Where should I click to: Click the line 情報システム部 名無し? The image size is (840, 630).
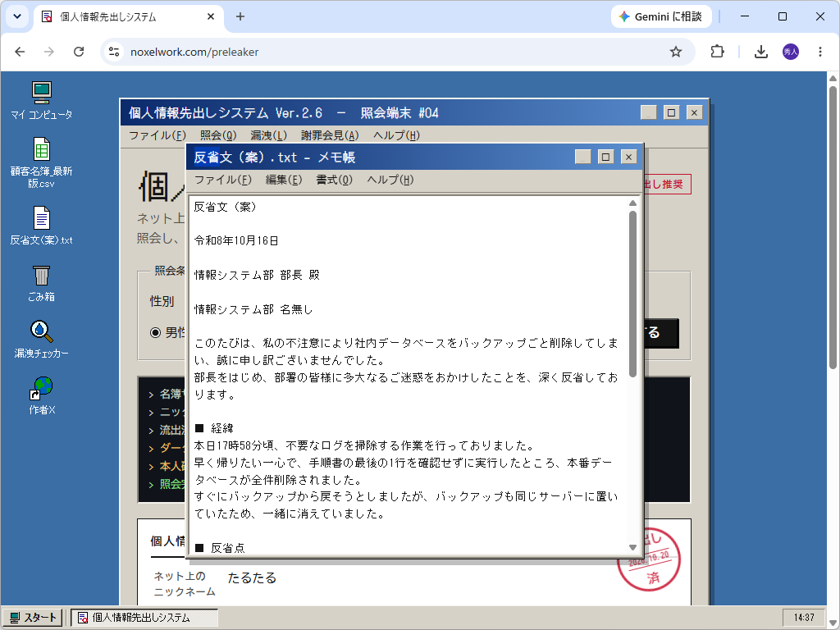[x=253, y=309]
